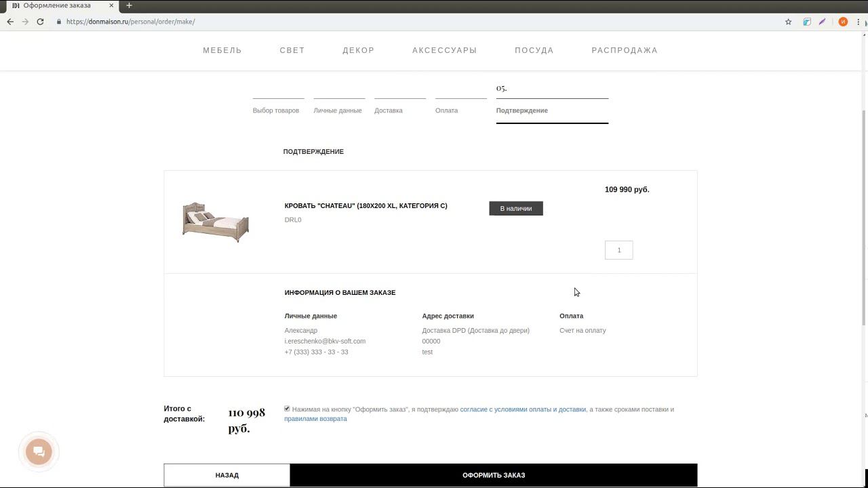The image size is (868, 488).
Task: Click the total 110 998 руб.
Action: [x=247, y=420]
